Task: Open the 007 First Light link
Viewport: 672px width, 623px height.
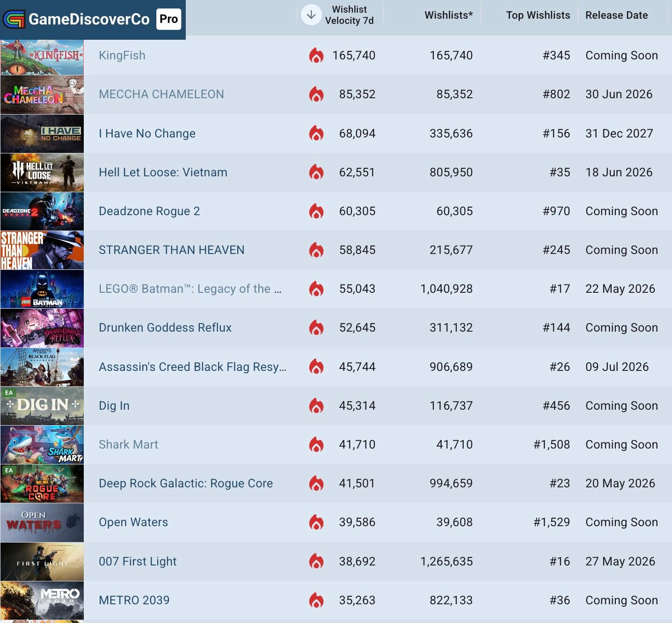Action: (x=138, y=561)
